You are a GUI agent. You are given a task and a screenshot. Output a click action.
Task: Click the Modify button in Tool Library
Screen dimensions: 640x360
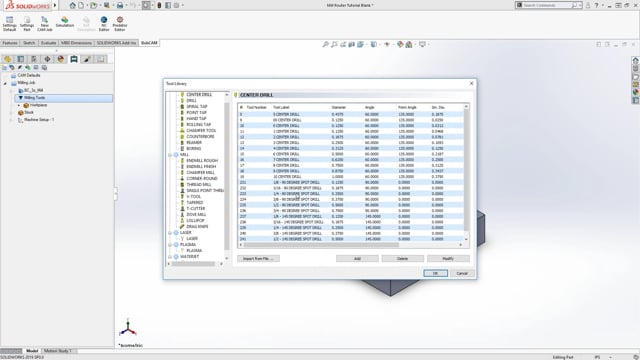pos(448,259)
